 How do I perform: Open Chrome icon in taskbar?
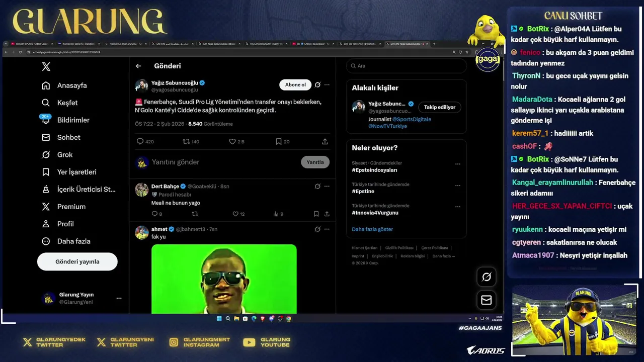click(288, 318)
